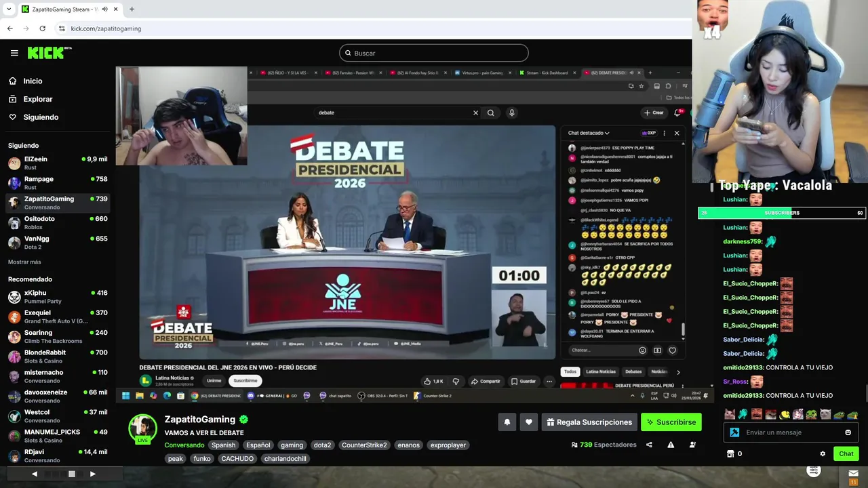Click the chat identity badge icon

734,432
